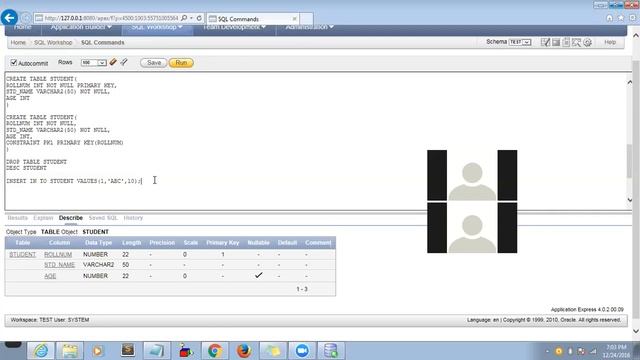The image size is (640, 360).
Task: Go back with the browser back arrow
Action: [9, 18]
